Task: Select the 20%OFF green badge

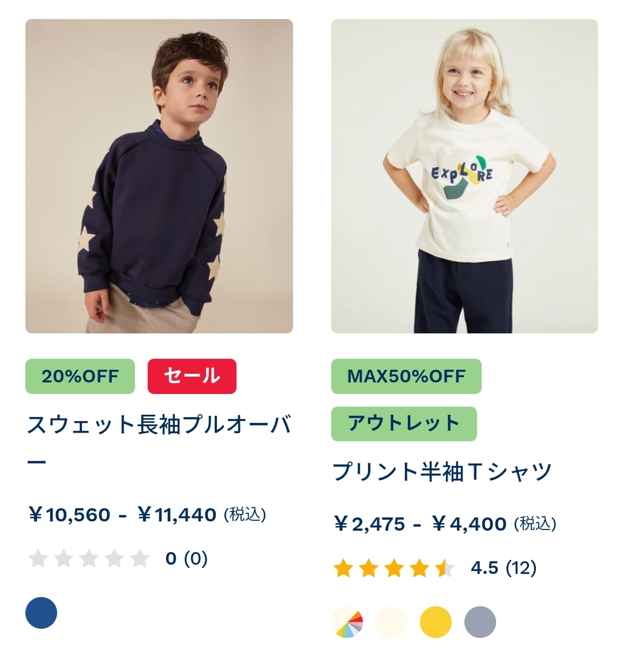Action: coord(80,376)
